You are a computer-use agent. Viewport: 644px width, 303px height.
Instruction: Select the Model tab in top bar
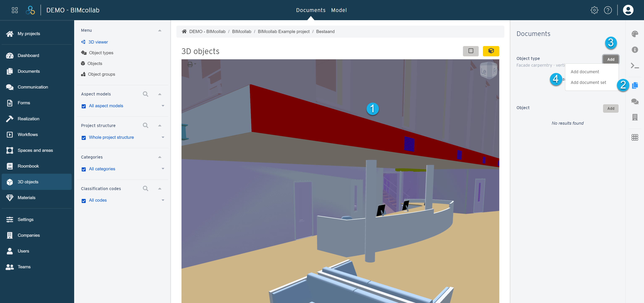[x=339, y=10]
